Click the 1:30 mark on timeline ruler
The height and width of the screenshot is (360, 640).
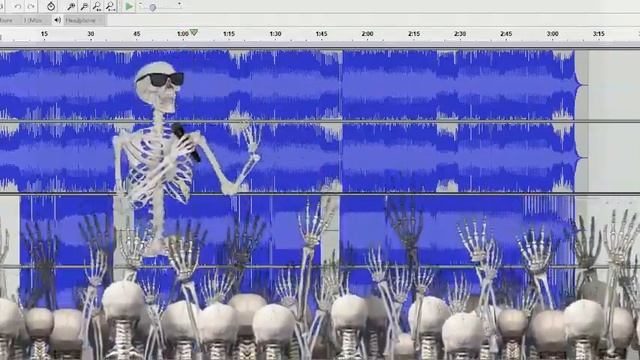coord(276,34)
